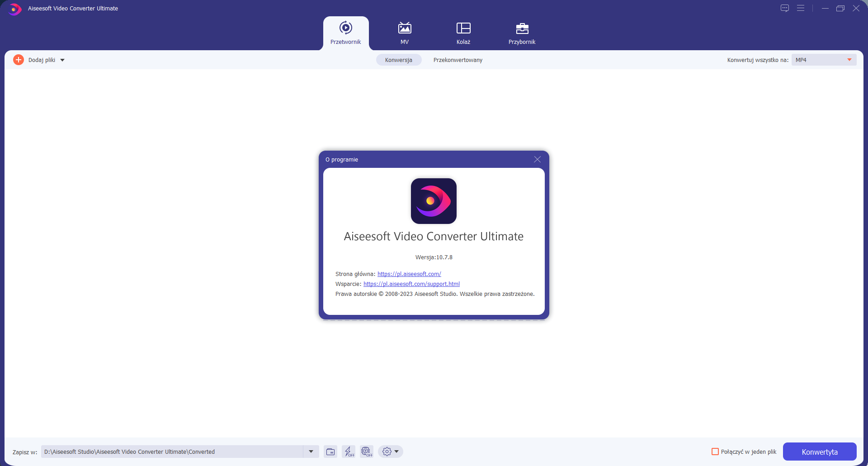
Task: Open the support.html support link
Action: coord(411,284)
